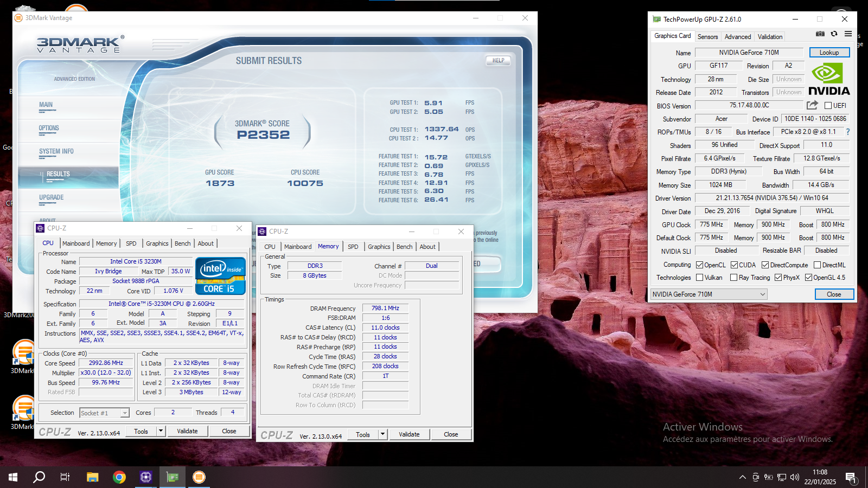Toggle the DirectCompute checkbox
This screenshot has height=488, width=868.
point(765,265)
